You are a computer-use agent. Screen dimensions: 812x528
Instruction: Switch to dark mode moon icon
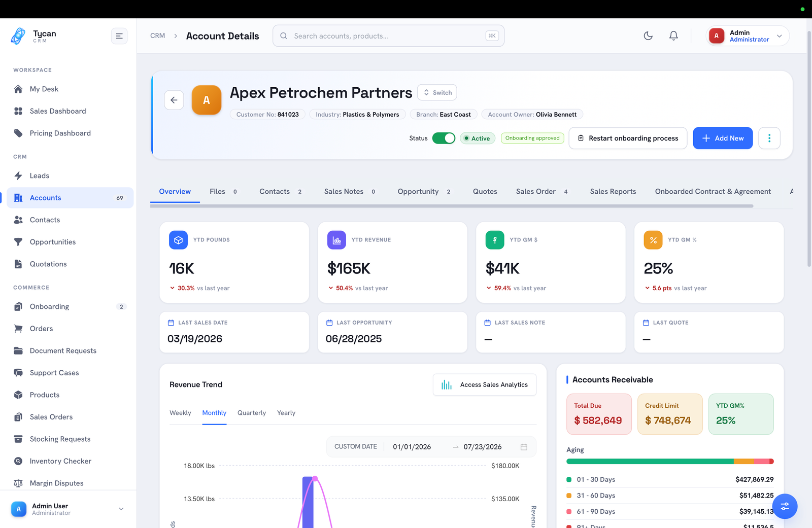(x=648, y=36)
